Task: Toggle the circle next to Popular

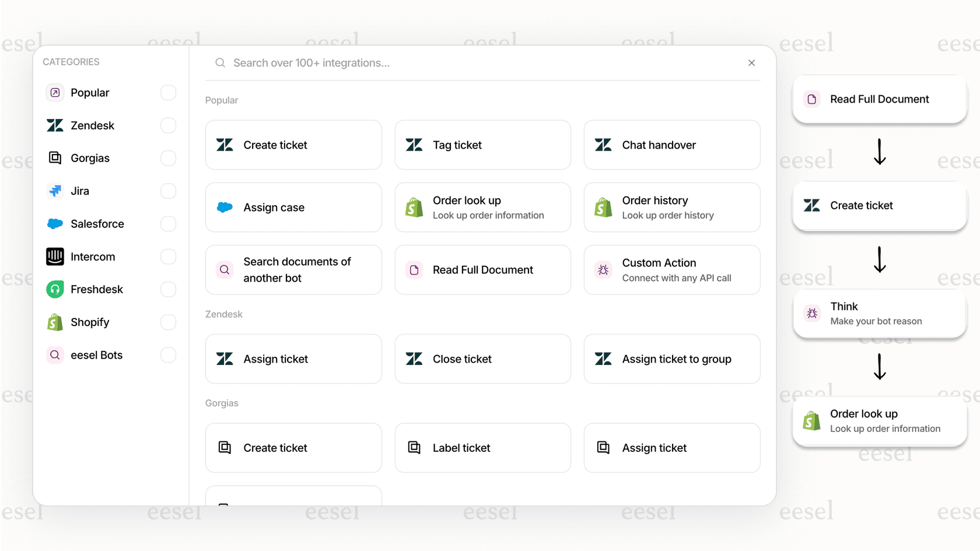Action: tap(168, 92)
